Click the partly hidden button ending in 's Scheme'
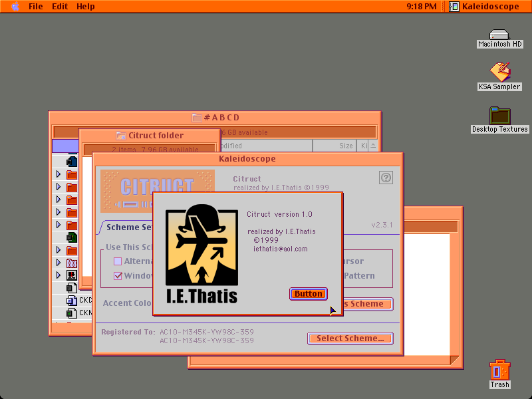532x399 pixels. click(x=368, y=304)
